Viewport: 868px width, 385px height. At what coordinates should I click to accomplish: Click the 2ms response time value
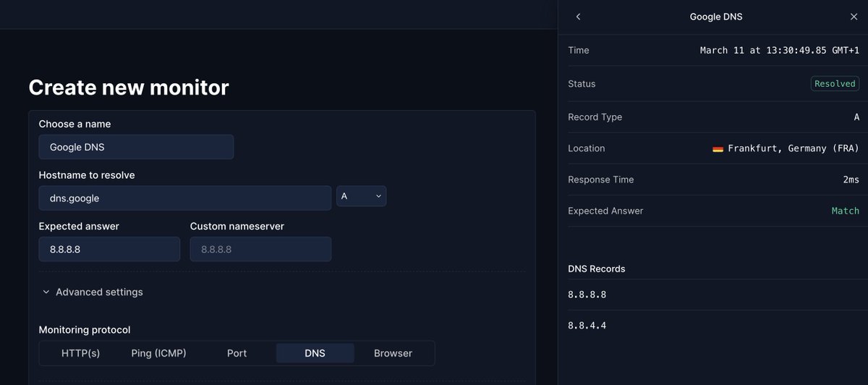(851, 179)
